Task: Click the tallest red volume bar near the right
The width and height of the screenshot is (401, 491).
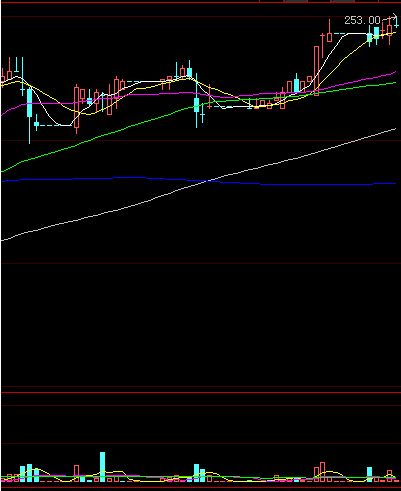Action: click(322, 472)
